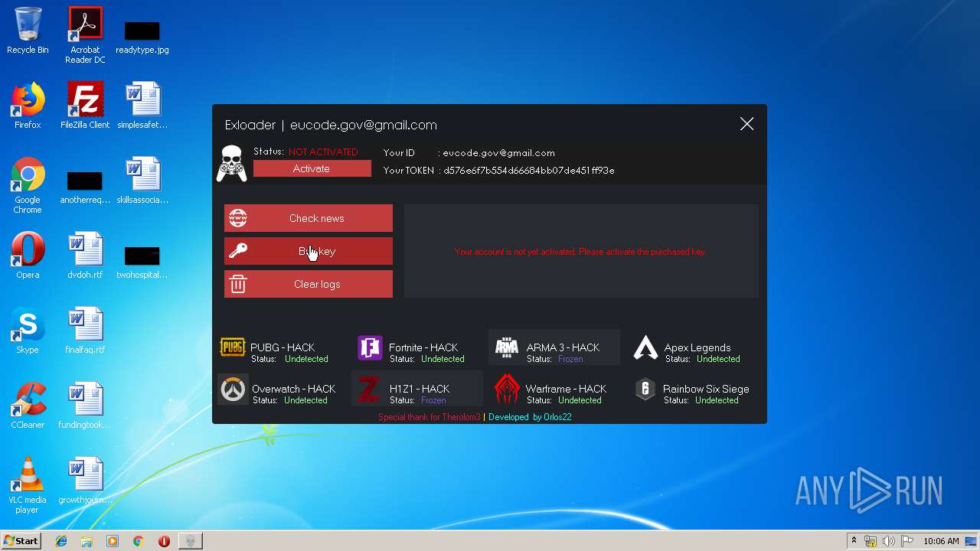980x551 pixels.
Task: Open the CCleaner desktop shortcut
Action: (x=28, y=406)
